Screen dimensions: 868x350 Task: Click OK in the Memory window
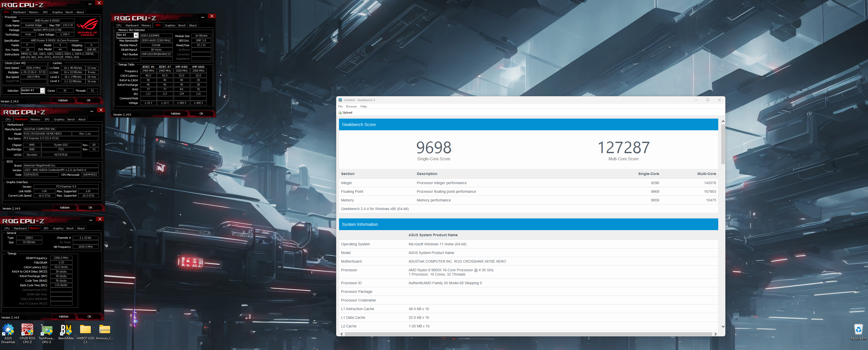[x=89, y=317]
